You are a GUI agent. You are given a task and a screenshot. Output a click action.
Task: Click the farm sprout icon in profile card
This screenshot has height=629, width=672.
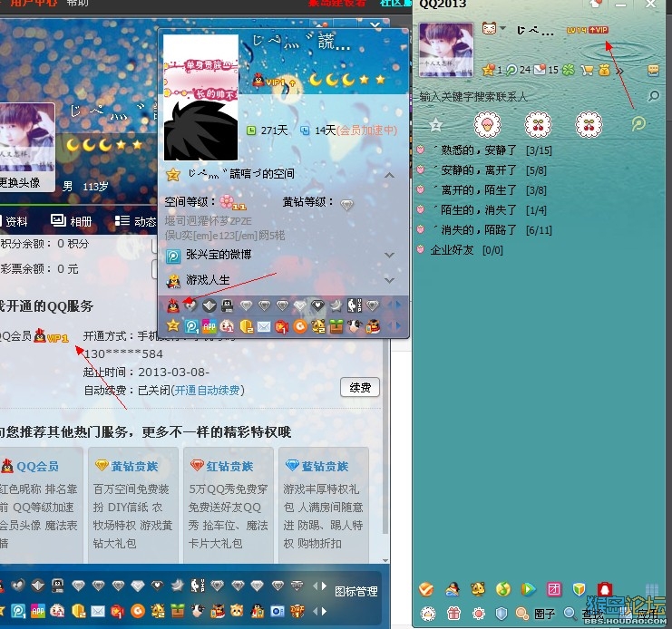coord(336,326)
